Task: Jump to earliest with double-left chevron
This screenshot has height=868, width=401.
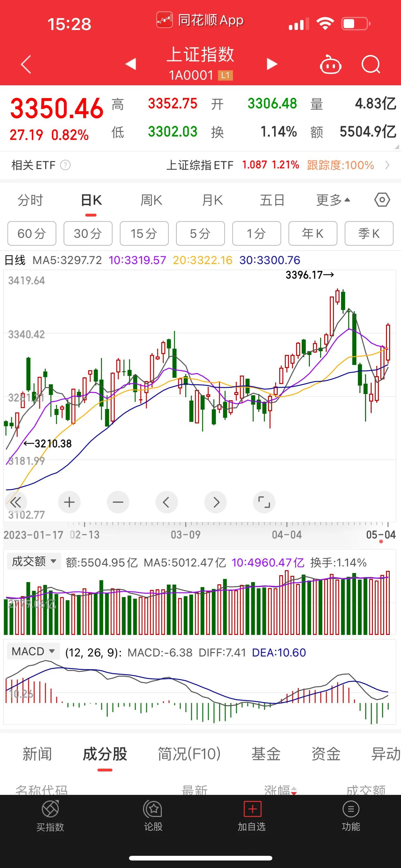Action: pos(15,502)
